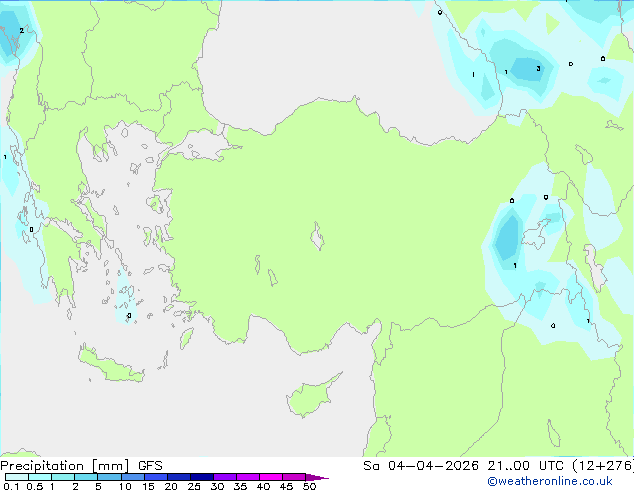Click the '0.1' legend scale label
This screenshot has height=490, width=634.
coord(11,486)
